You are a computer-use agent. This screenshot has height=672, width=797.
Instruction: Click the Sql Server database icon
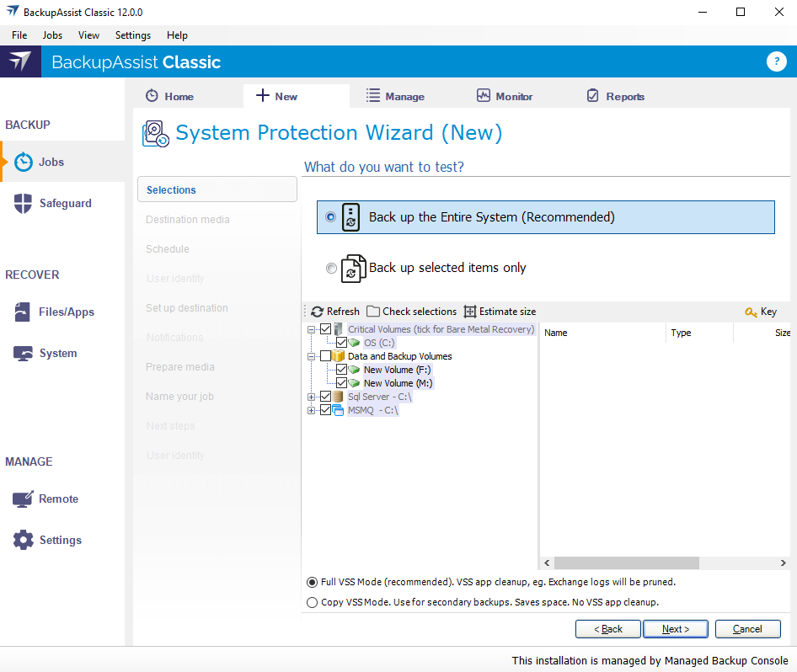point(338,397)
